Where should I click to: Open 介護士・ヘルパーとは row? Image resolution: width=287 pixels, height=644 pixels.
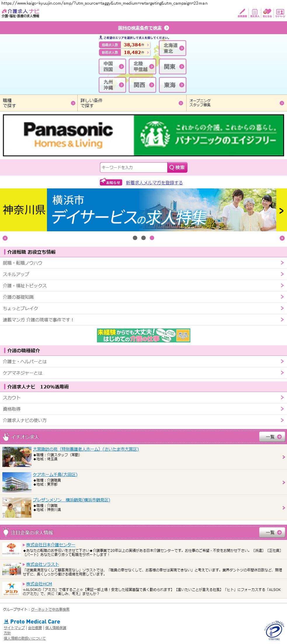143,361
